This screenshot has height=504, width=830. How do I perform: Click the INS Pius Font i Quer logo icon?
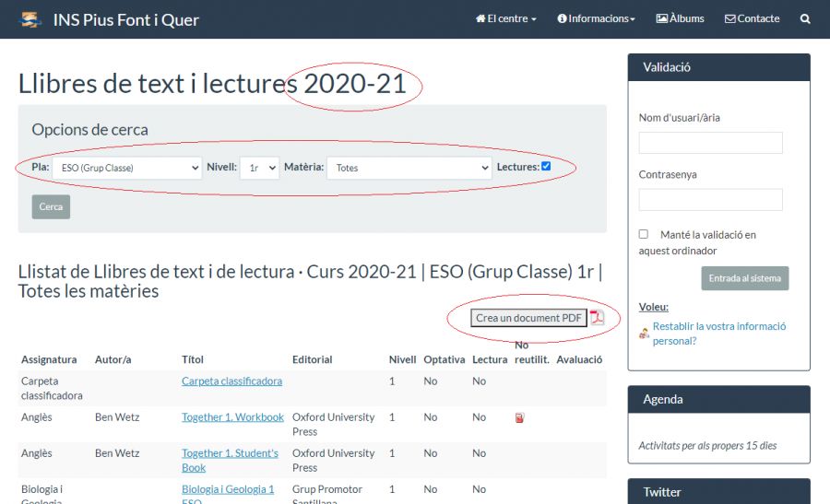[x=30, y=19]
